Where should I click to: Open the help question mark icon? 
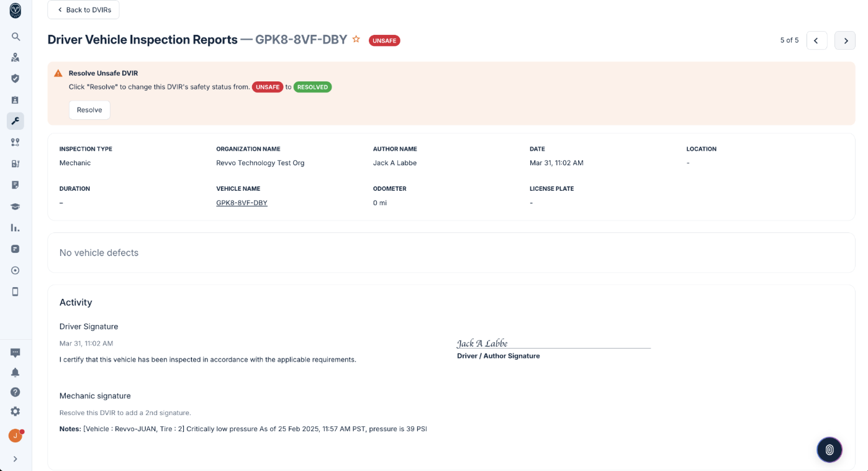coord(16,392)
